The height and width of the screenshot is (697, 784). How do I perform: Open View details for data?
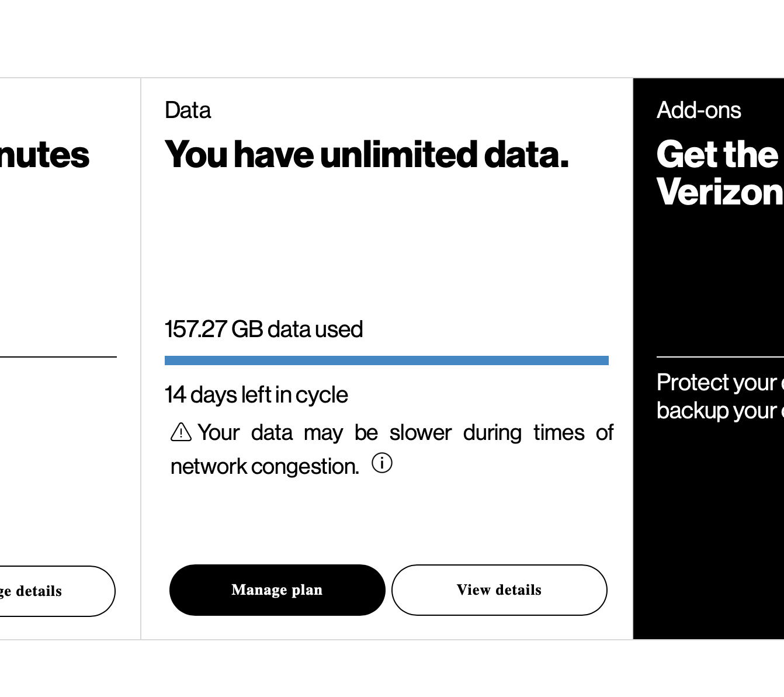(x=499, y=590)
